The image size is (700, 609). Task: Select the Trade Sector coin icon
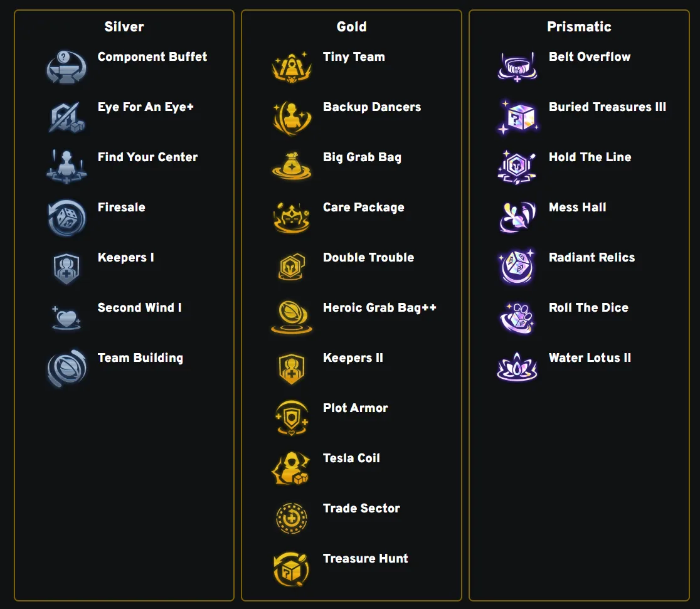point(292,518)
